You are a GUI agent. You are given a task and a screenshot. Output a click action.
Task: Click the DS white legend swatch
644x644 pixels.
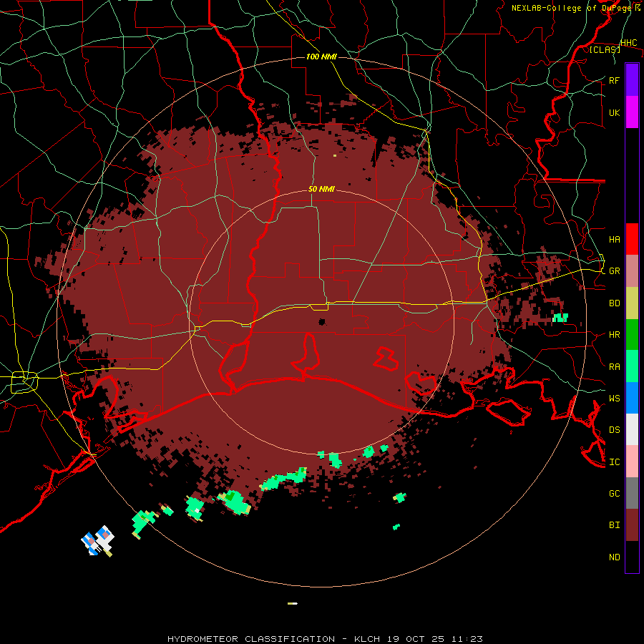click(632, 429)
